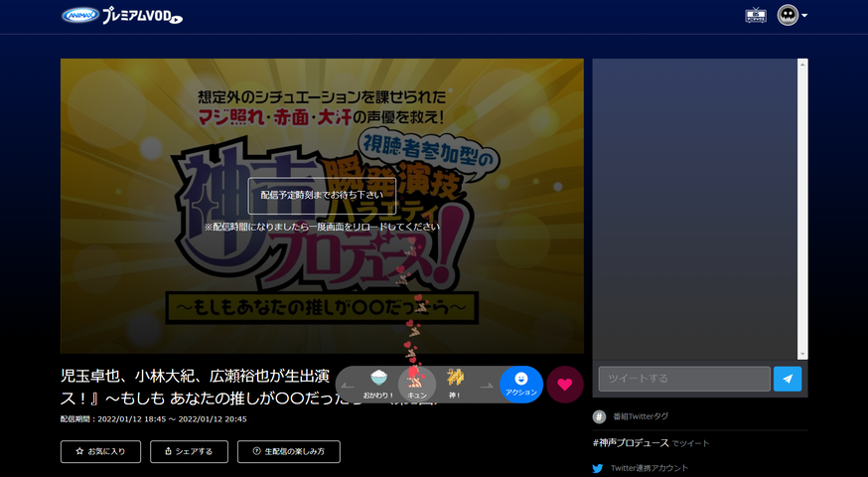Add stream via お気に入り button
Screen dimensions: 868x477
pos(100,451)
